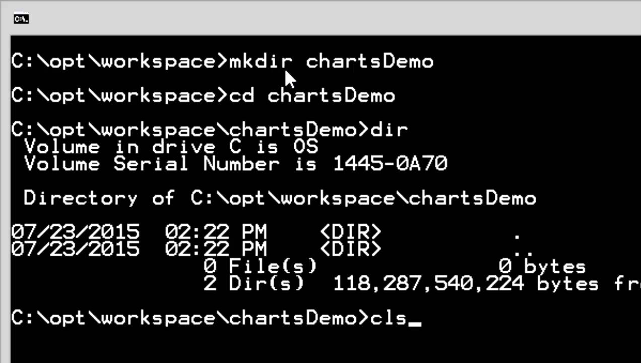This screenshot has width=644, height=363.
Task: Click the 'Directory of' path line
Action: pyautogui.click(x=280, y=198)
